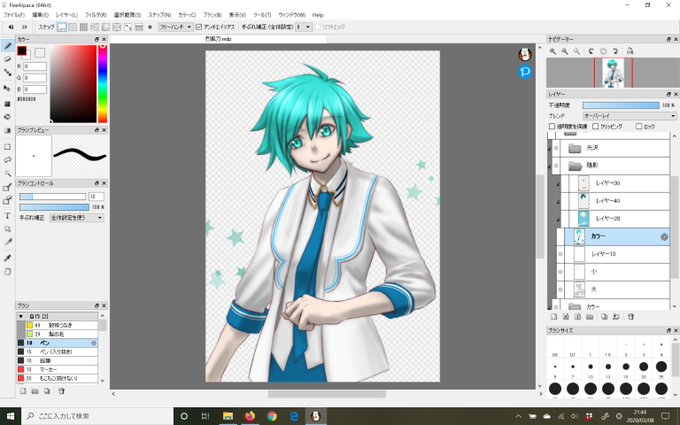The image size is (680, 425).
Task: Add a new layer in the Layers panel
Action: click(553, 317)
